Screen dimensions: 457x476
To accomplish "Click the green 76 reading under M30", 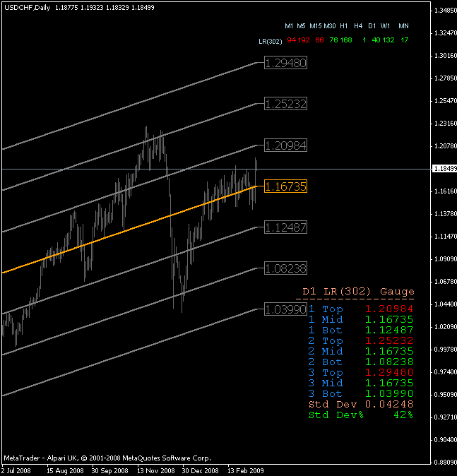I will pos(333,40).
